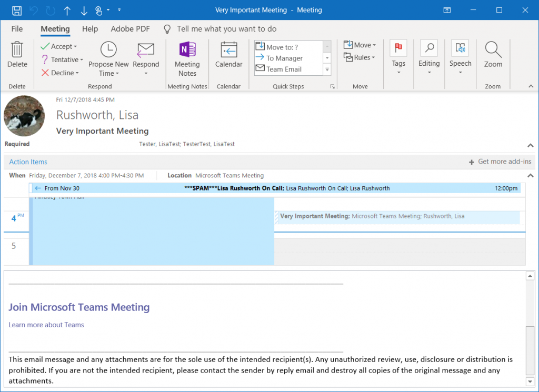The height and width of the screenshot is (392, 539).
Task: Select Team Email quick step
Action: (x=289, y=69)
